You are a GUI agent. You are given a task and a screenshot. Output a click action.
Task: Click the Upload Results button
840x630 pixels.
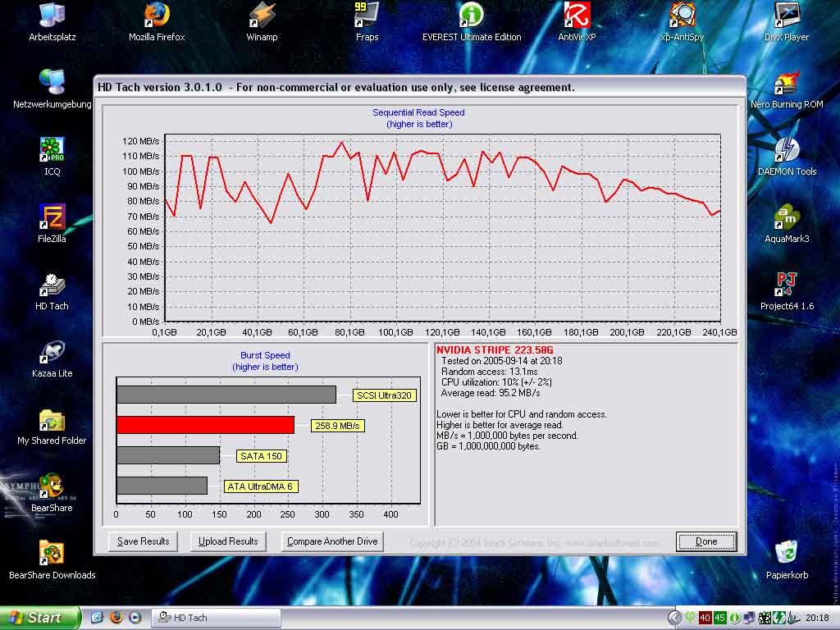[x=228, y=541]
